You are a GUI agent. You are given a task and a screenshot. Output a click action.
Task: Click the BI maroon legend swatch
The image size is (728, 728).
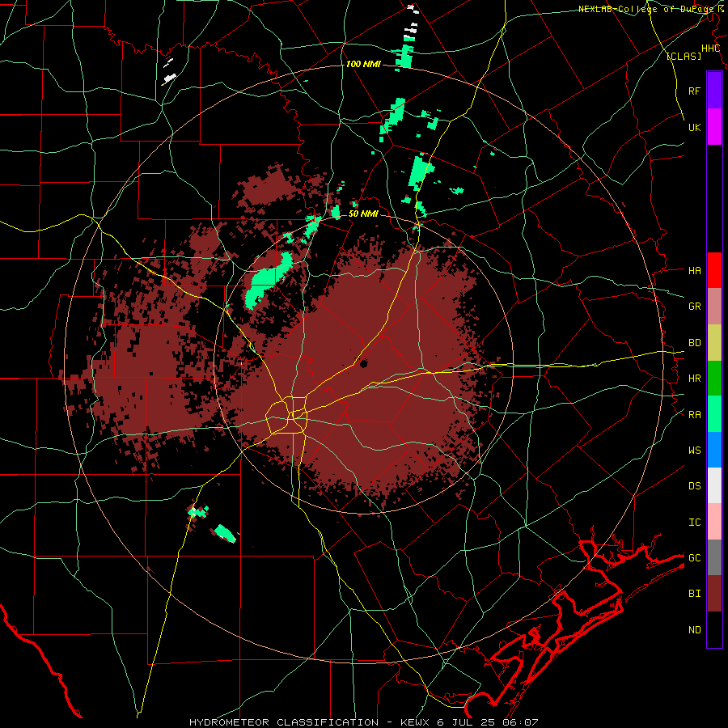tap(714, 594)
